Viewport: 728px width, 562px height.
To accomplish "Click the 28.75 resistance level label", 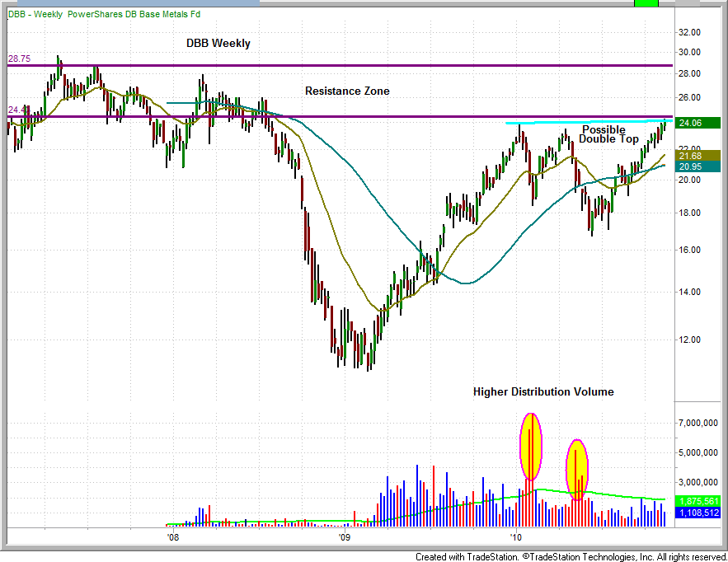I will [19, 59].
